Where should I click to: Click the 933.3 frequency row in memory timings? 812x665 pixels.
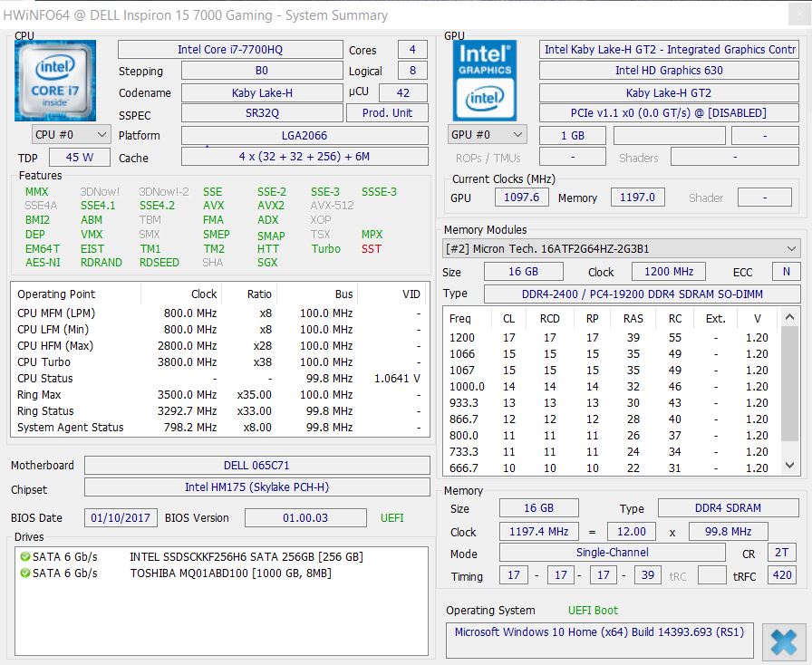611,403
